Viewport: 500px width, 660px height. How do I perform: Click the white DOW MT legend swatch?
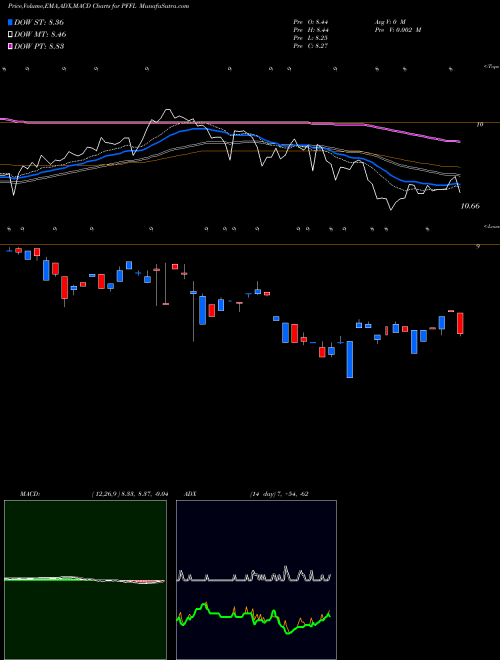(11, 35)
